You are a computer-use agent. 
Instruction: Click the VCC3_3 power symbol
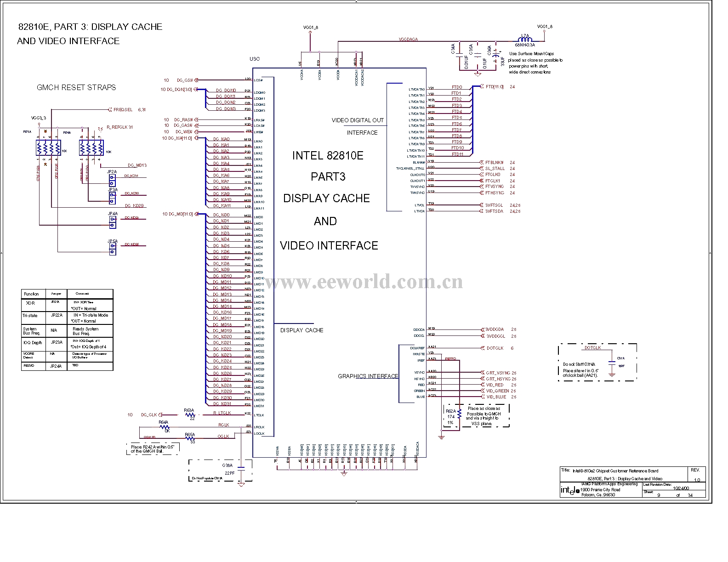point(39,120)
